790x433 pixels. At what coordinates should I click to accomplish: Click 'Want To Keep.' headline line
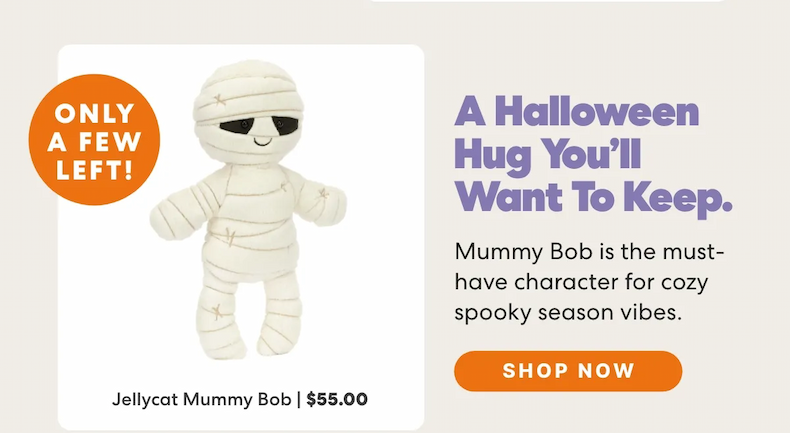point(593,198)
